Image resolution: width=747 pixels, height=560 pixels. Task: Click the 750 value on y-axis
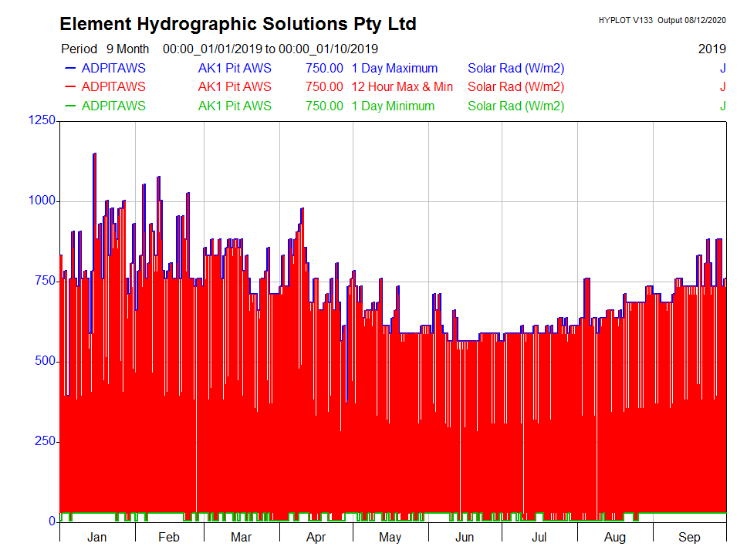click(x=45, y=281)
